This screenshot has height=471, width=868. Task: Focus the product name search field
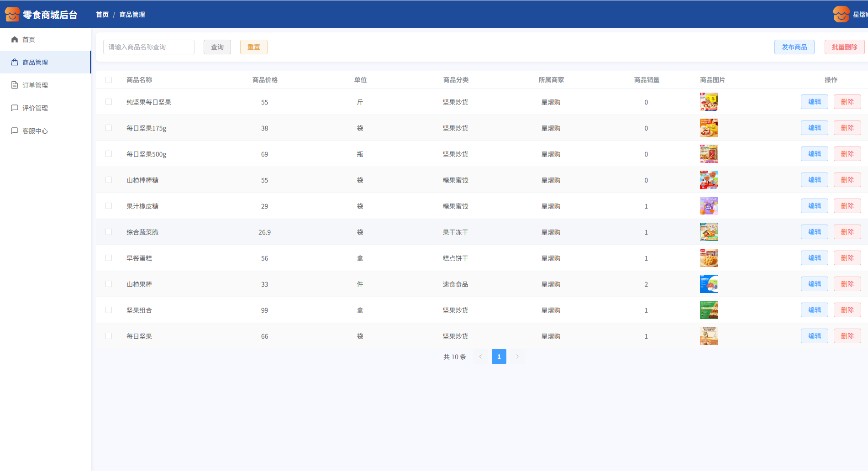point(149,47)
